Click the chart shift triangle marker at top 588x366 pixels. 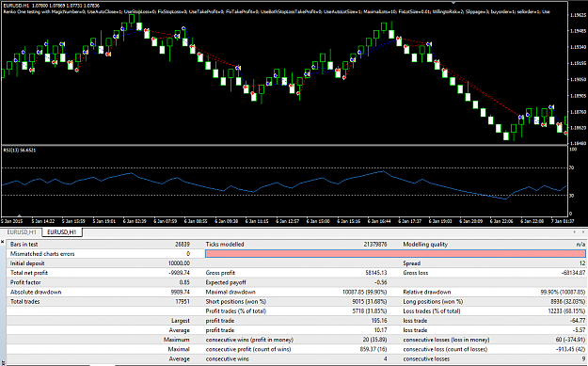click(454, 3)
